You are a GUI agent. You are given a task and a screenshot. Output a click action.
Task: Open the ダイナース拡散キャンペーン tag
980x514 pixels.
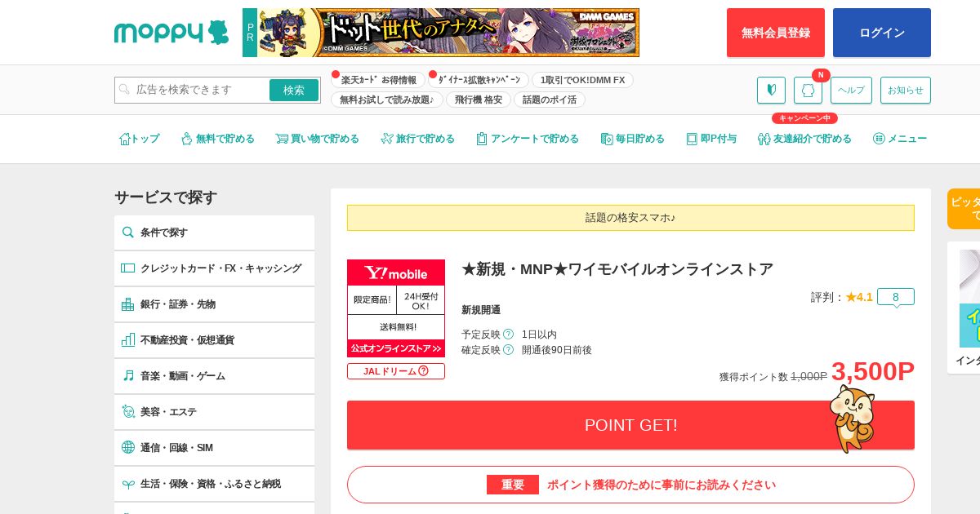tap(479, 80)
